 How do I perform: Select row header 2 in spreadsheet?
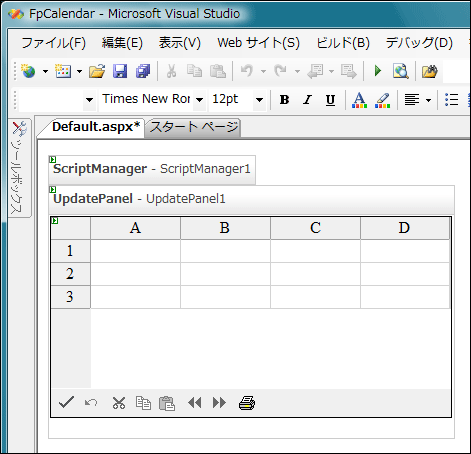coord(70,274)
